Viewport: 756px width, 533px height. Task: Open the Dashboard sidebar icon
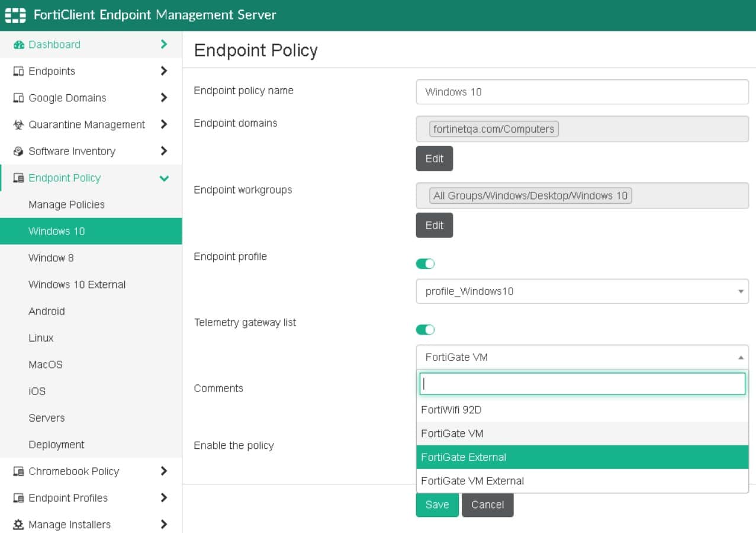coord(18,44)
